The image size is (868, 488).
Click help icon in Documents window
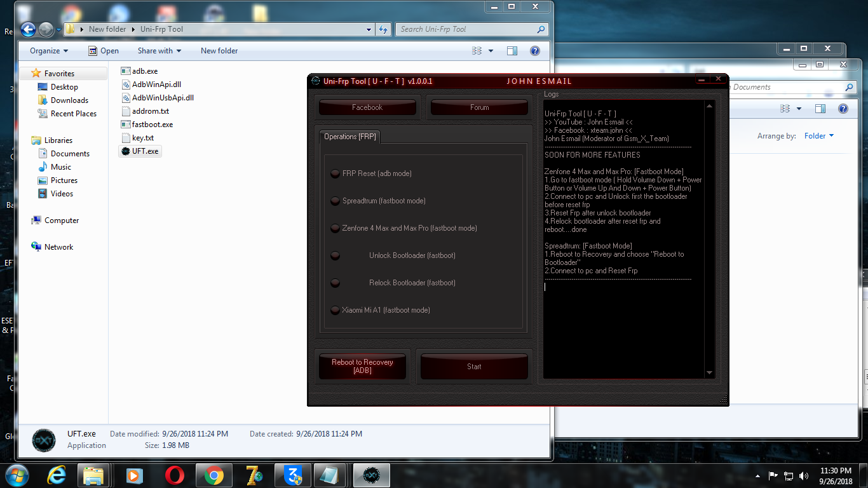pos(843,109)
